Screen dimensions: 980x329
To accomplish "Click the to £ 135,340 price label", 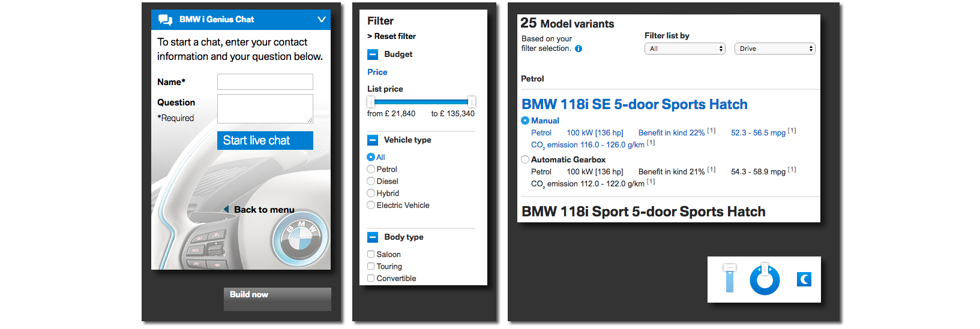I will pos(452,113).
